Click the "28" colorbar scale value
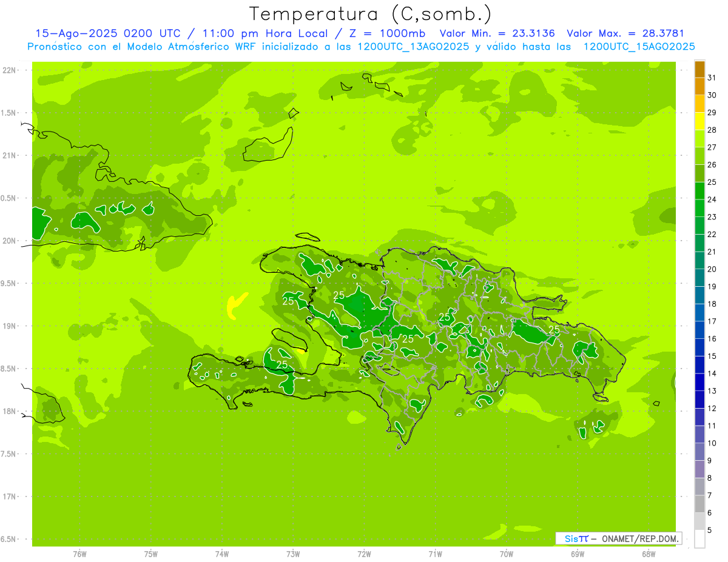728x562 pixels. pos(712,130)
